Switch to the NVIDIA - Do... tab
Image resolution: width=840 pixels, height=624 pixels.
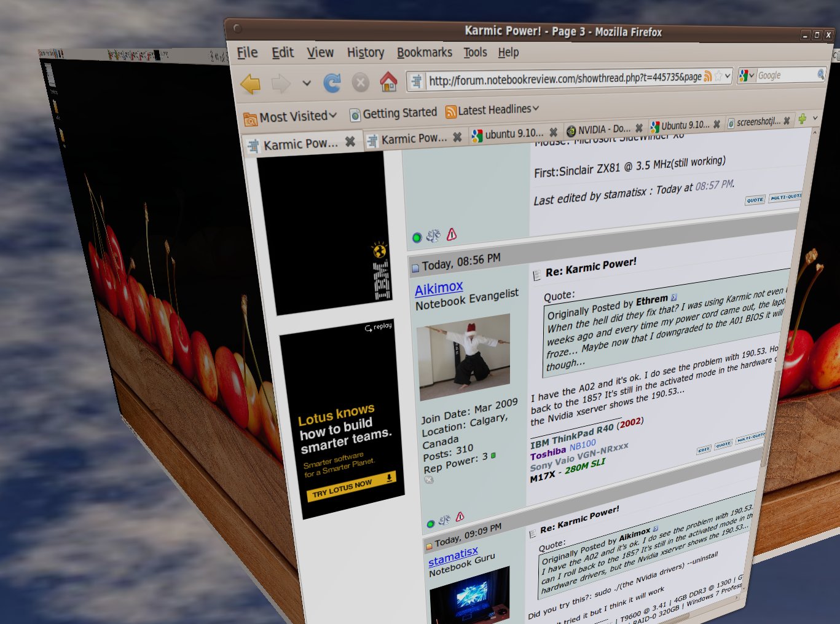point(599,130)
